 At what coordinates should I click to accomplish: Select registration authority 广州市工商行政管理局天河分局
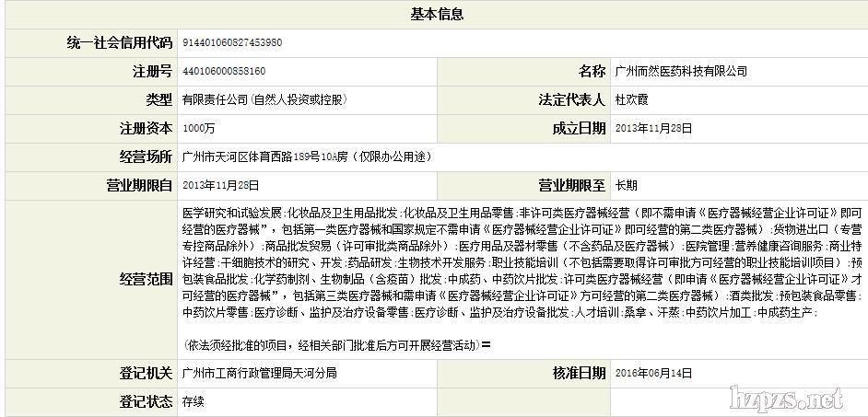[260, 373]
